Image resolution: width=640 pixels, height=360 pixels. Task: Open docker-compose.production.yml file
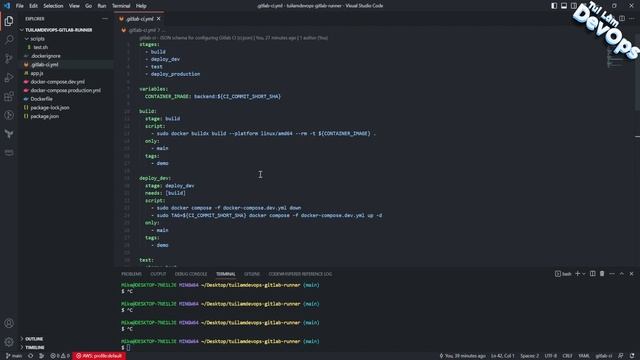(65, 90)
